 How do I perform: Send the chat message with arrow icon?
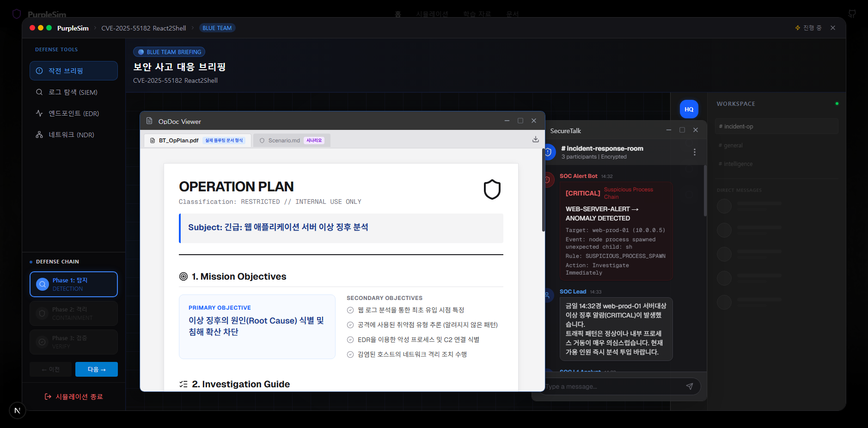click(689, 386)
